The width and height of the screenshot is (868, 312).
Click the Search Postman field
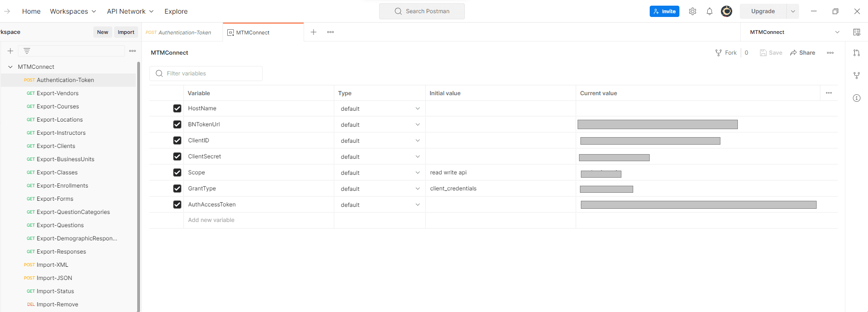422,11
